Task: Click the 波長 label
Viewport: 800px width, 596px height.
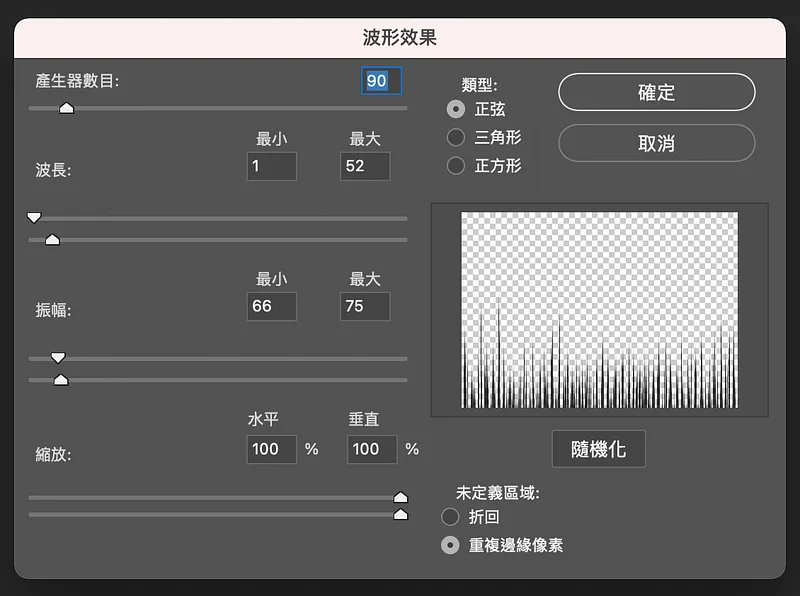Action: pyautogui.click(x=53, y=170)
